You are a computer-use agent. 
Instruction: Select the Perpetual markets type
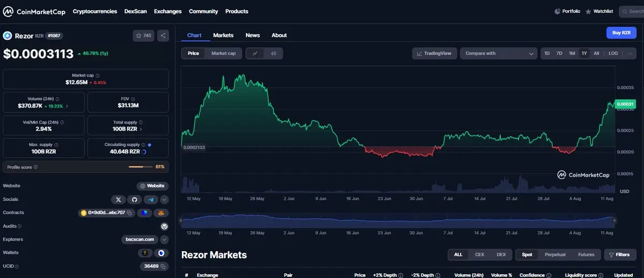pos(555,254)
